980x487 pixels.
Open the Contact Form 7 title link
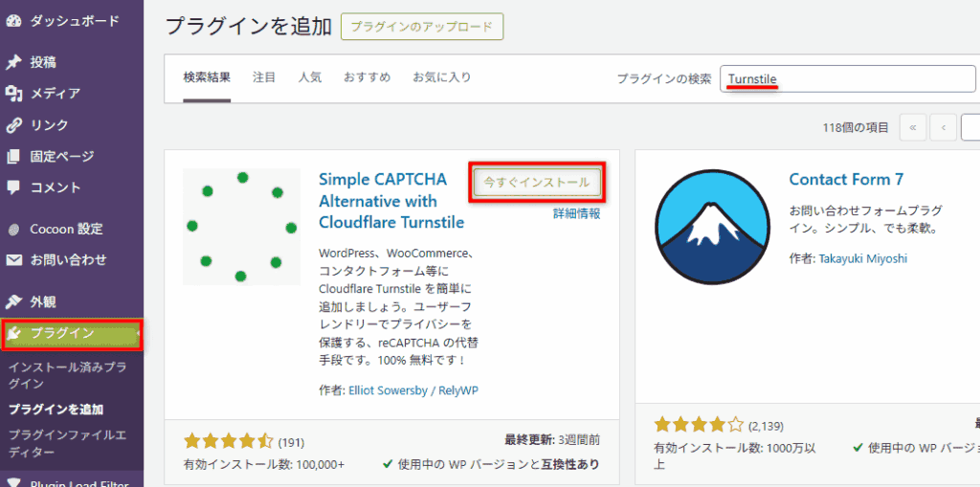[846, 179]
